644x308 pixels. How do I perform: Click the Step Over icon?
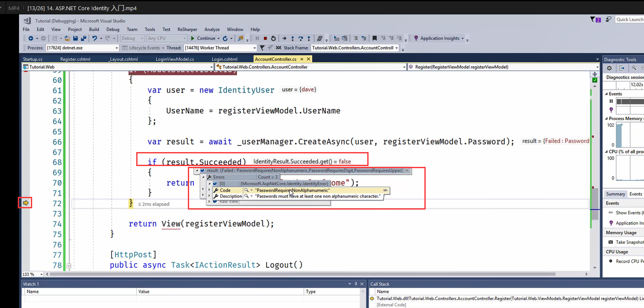pos(301,38)
